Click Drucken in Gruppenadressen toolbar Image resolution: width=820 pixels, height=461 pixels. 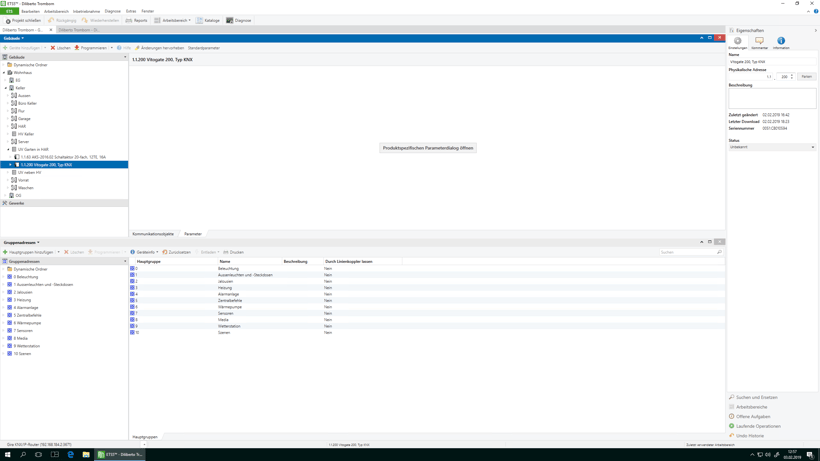coord(233,252)
